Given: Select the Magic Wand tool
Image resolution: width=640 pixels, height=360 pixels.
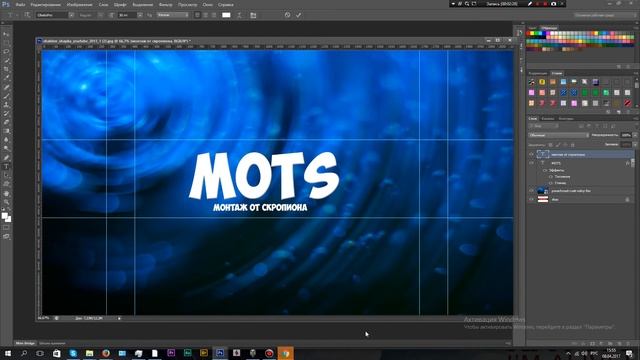Looking at the screenshot, I should (6, 60).
